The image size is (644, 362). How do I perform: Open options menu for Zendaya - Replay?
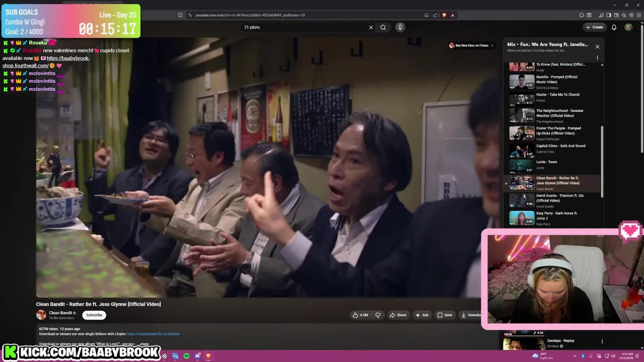click(602, 341)
